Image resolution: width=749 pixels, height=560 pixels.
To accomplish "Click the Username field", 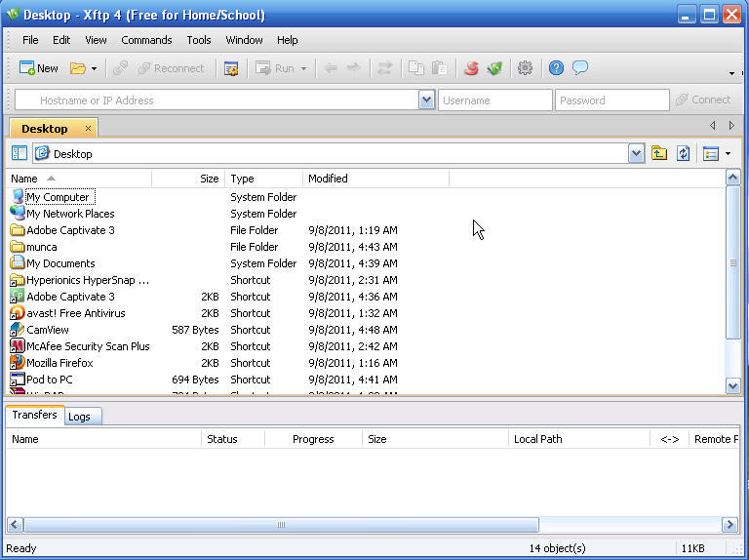I will tap(495, 100).
